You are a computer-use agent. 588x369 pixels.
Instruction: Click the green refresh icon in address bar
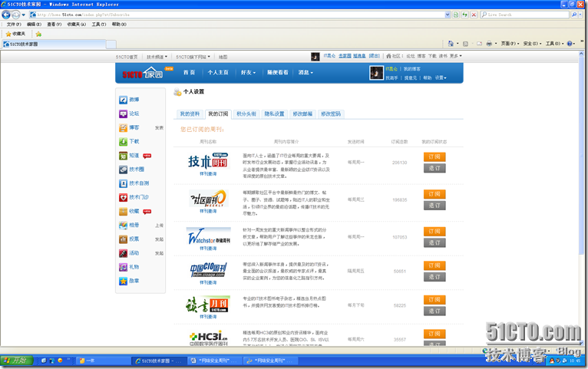tap(464, 15)
